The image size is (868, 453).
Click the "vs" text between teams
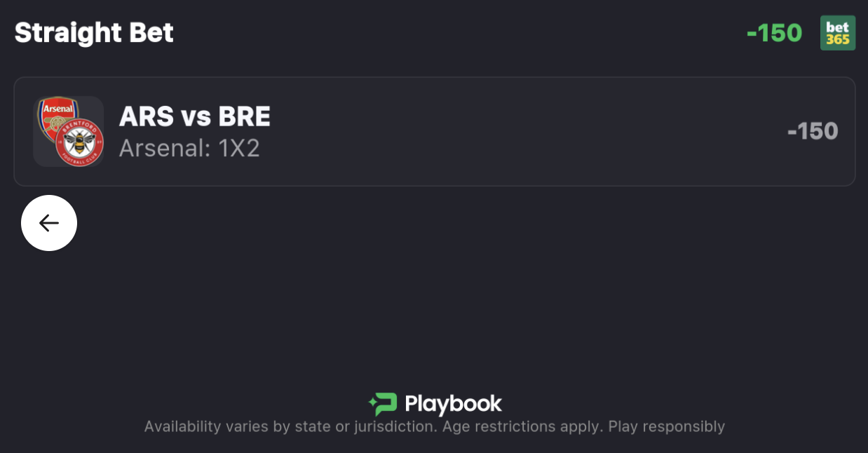pos(196,116)
